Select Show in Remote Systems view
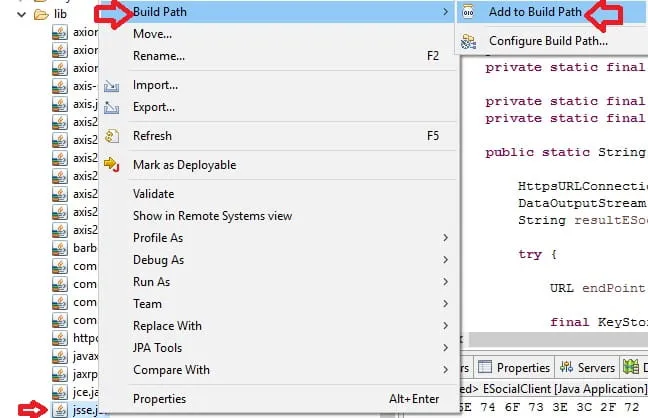This screenshot has height=418, width=648. (212, 216)
